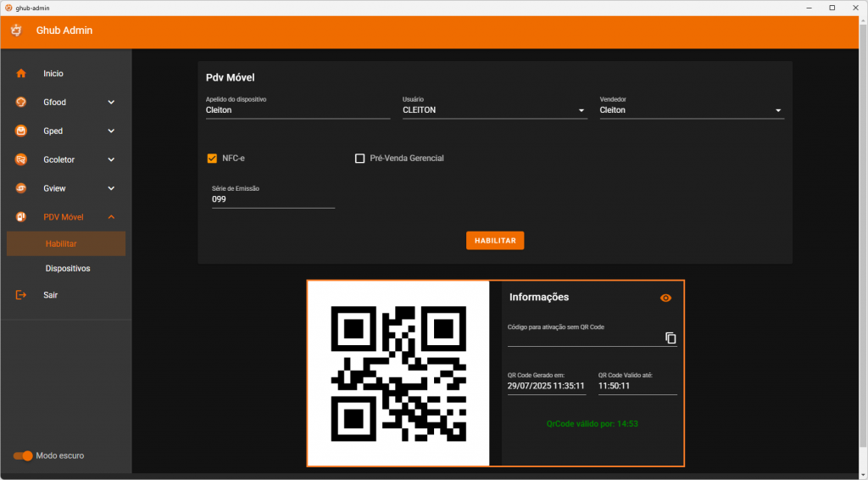The height and width of the screenshot is (480, 868).
Task: Click the Sair logout icon
Action: [x=21, y=295]
